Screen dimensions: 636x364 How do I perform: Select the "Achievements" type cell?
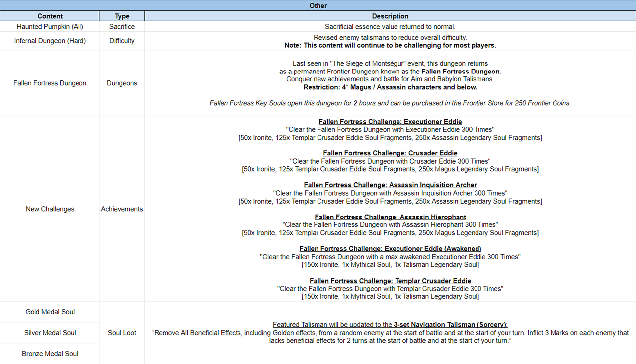[122, 209]
